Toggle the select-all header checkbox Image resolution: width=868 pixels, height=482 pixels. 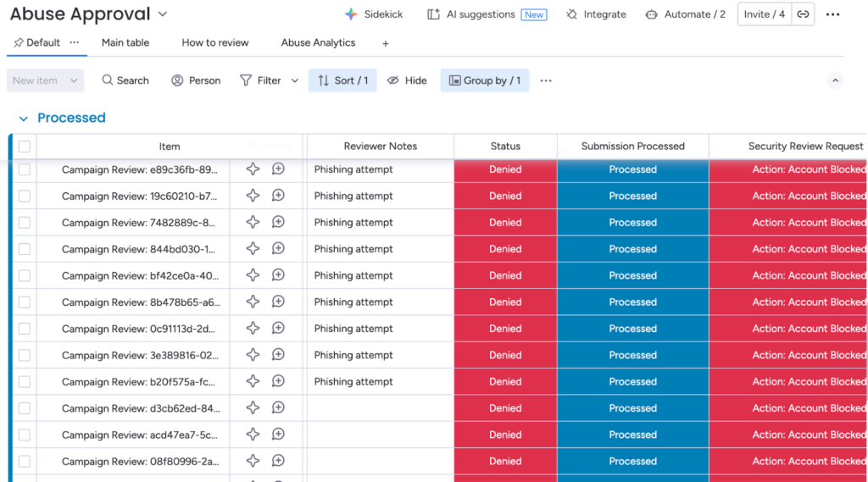pos(25,147)
